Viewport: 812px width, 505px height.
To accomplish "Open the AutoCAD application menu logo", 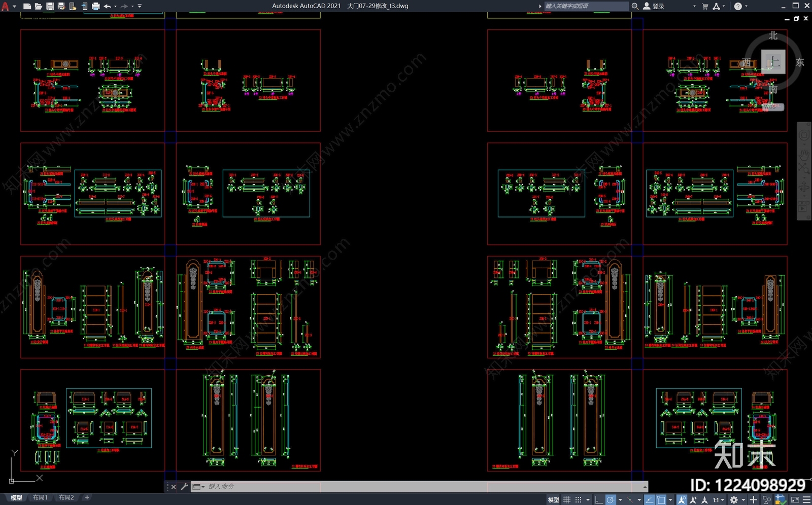I will (x=6, y=6).
